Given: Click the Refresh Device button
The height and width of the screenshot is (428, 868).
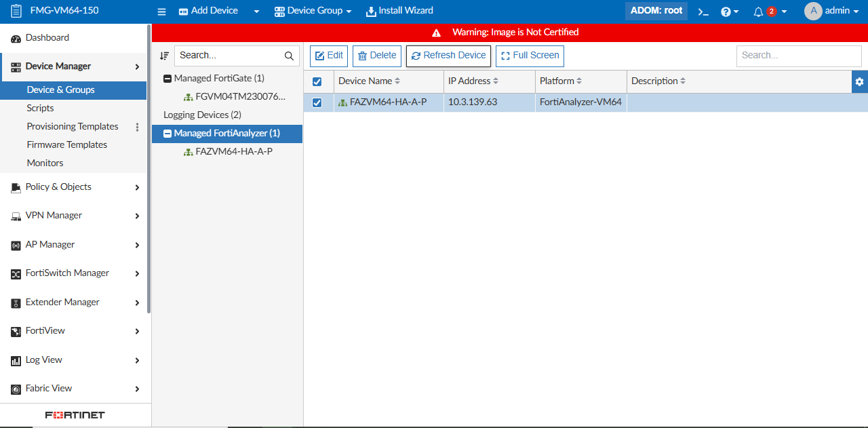Looking at the screenshot, I should 448,56.
